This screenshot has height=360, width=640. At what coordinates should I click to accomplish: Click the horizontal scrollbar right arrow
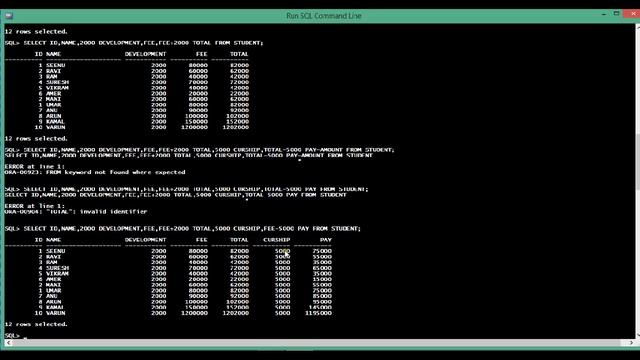(631, 343)
